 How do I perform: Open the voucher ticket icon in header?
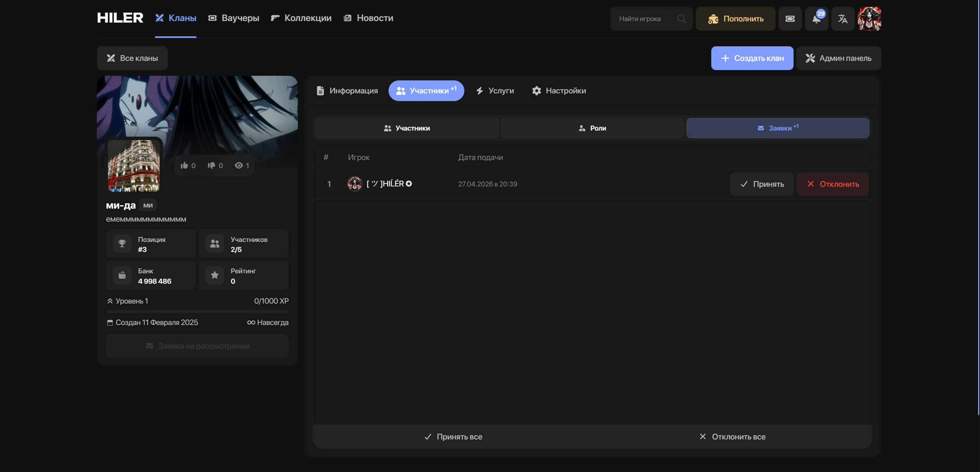[x=790, y=19]
